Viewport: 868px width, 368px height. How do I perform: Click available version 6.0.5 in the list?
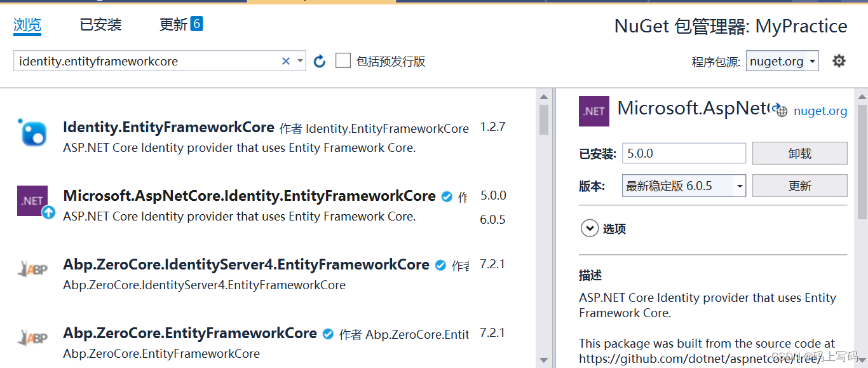(x=492, y=220)
